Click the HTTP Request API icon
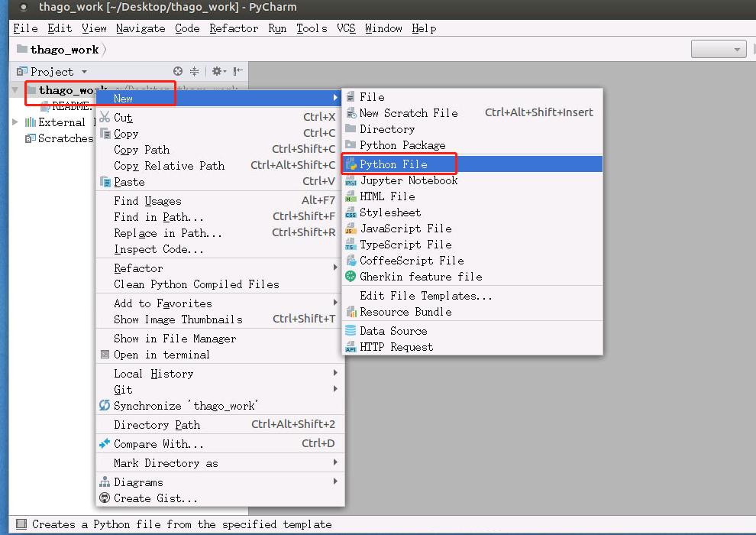This screenshot has height=535, width=756. click(351, 347)
